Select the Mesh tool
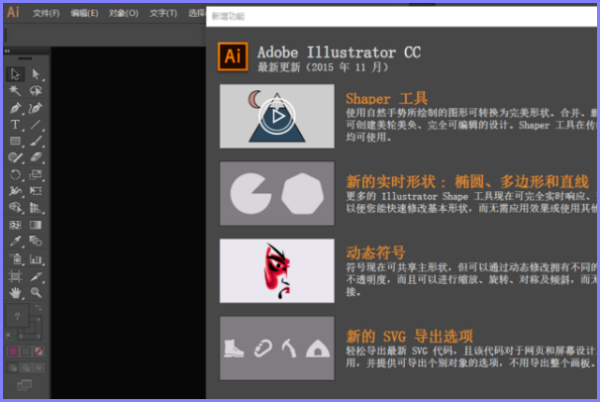Viewport: 600px width, 402px height. point(15,225)
